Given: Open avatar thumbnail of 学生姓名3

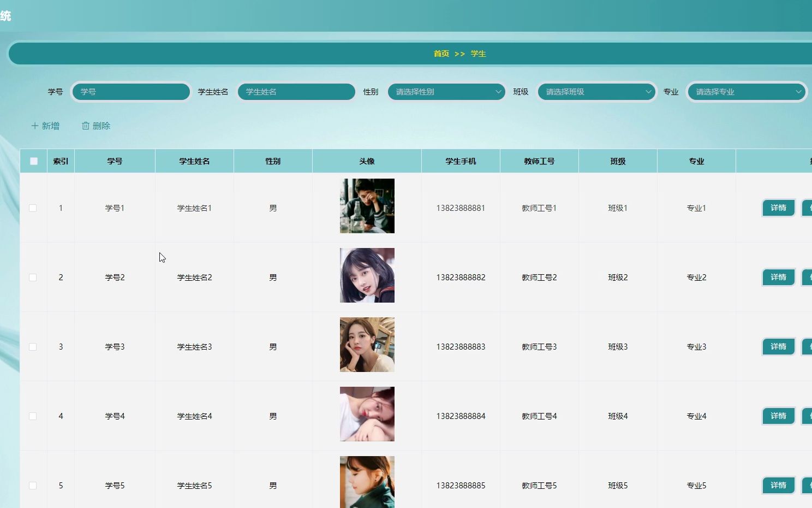Looking at the screenshot, I should tap(367, 345).
